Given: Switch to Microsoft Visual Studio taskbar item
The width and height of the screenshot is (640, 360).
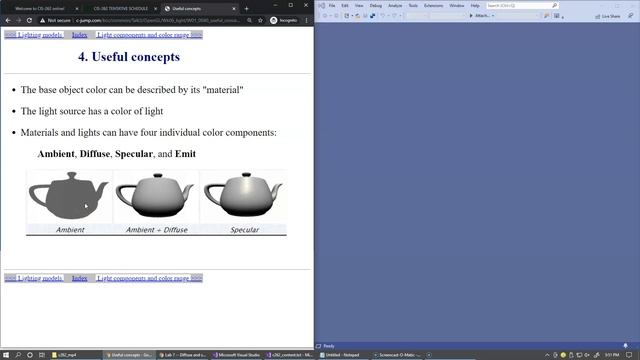Looking at the screenshot, I should [x=236, y=355].
